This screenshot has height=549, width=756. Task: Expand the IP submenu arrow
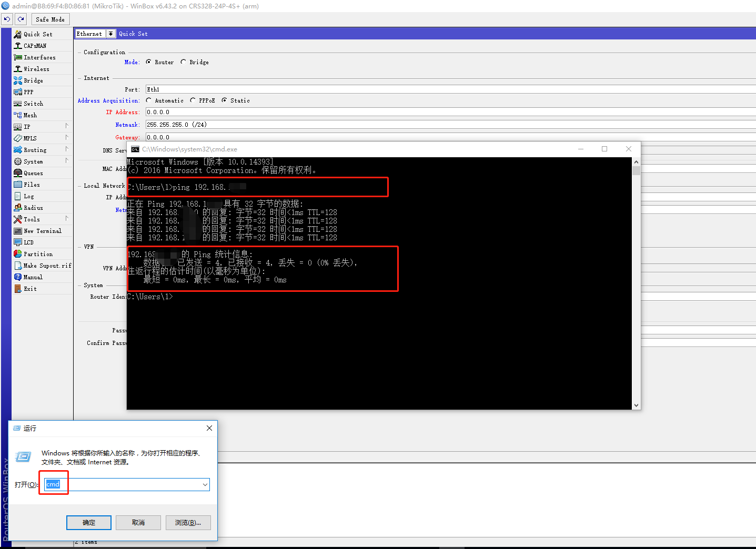click(67, 126)
